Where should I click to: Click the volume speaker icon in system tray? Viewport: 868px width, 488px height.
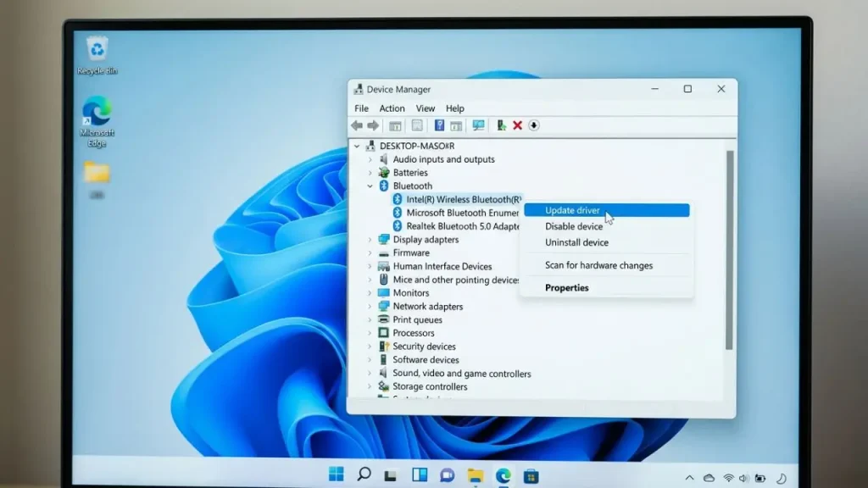click(744, 478)
